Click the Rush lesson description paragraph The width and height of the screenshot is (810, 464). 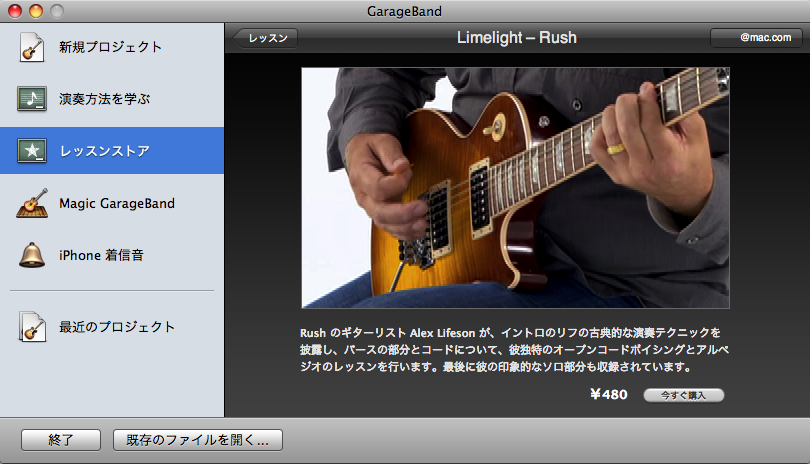pyautogui.click(x=515, y=350)
